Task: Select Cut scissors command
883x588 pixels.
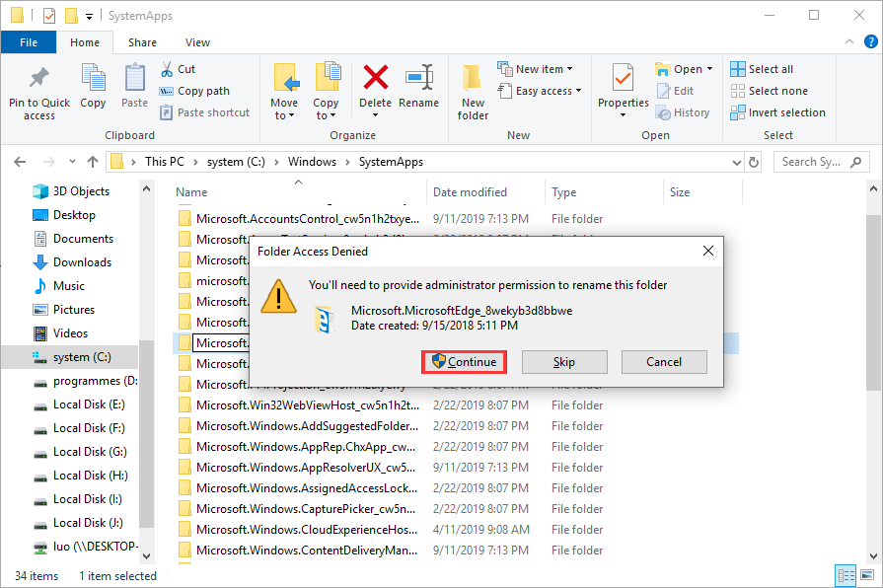Action: pyautogui.click(x=178, y=69)
